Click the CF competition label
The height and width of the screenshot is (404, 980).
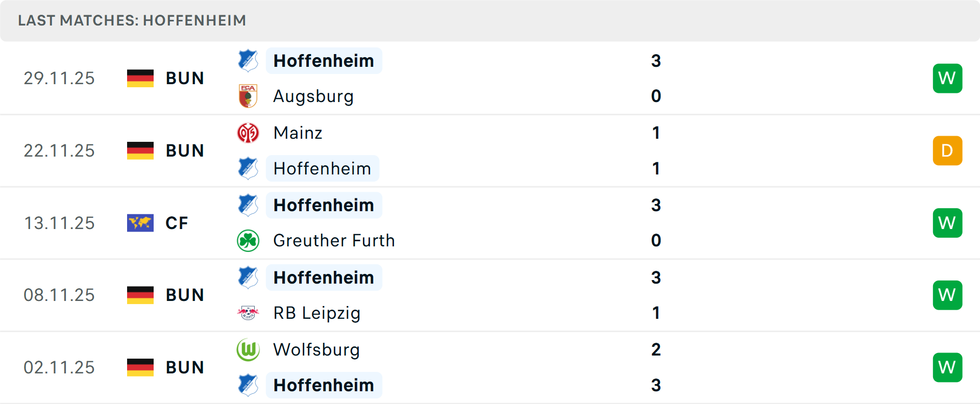click(x=177, y=223)
